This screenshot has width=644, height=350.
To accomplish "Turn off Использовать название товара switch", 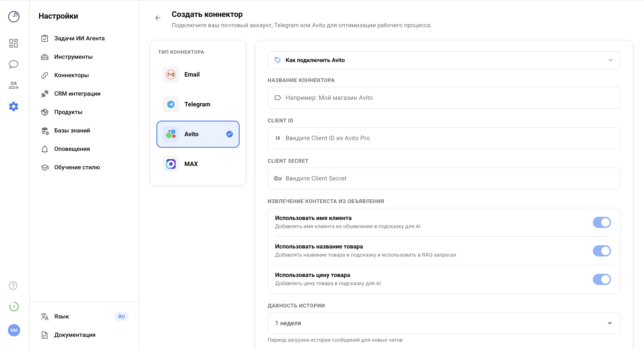I will click(x=602, y=251).
